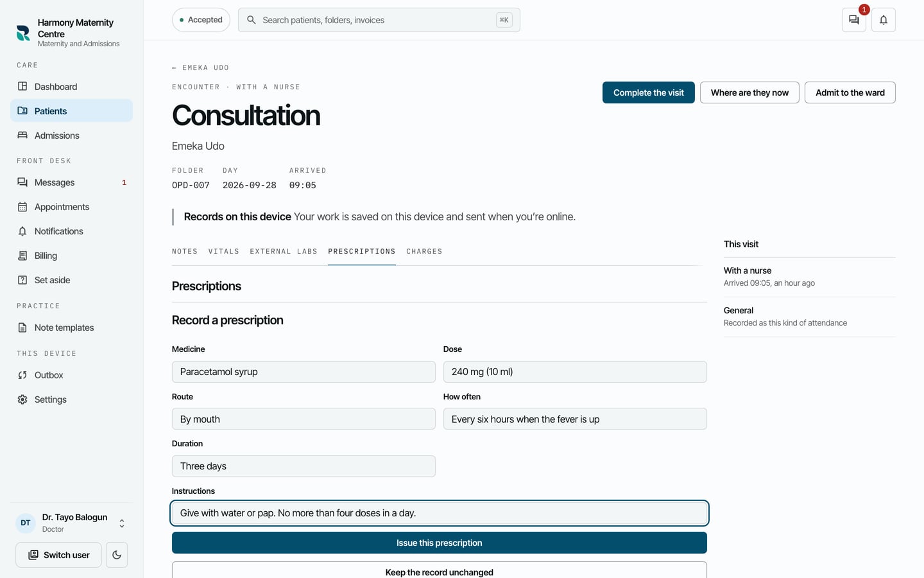Screen dimensions: 924x578
Task: Expand the Dr. Tayo Balogun user menu
Action: click(x=71, y=523)
